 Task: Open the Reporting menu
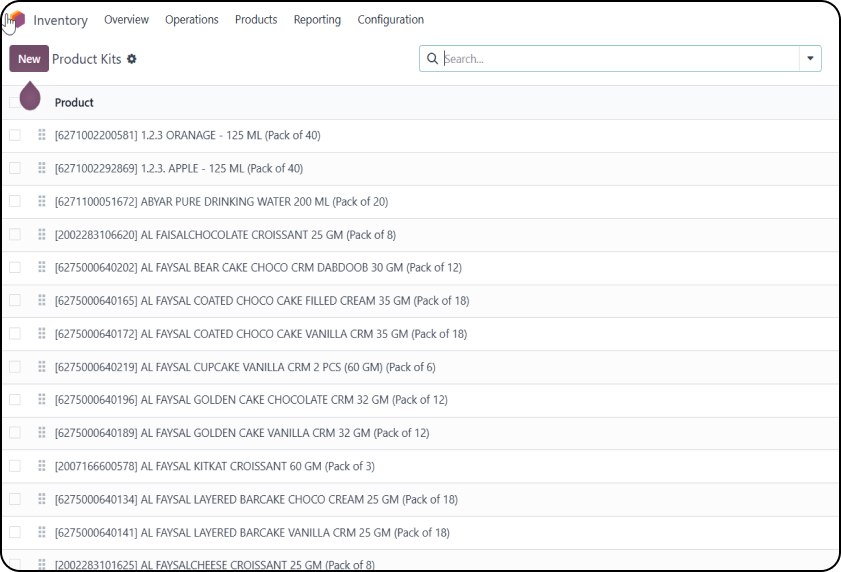(317, 20)
